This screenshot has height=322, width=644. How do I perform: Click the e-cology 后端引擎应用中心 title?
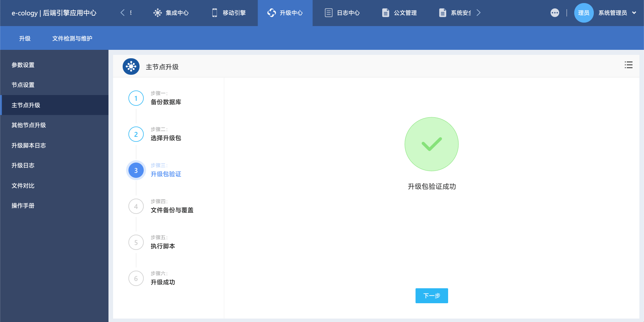click(x=54, y=13)
